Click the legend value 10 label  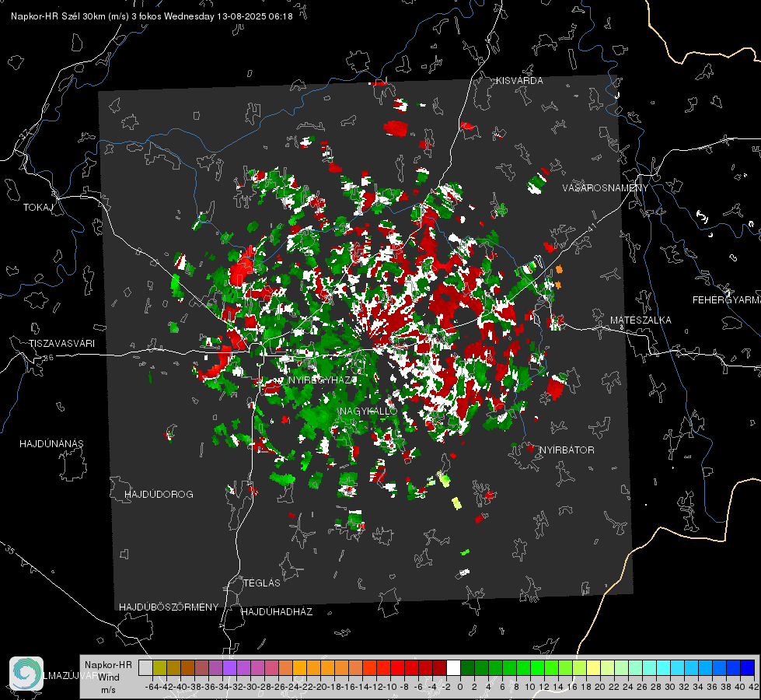tap(530, 687)
